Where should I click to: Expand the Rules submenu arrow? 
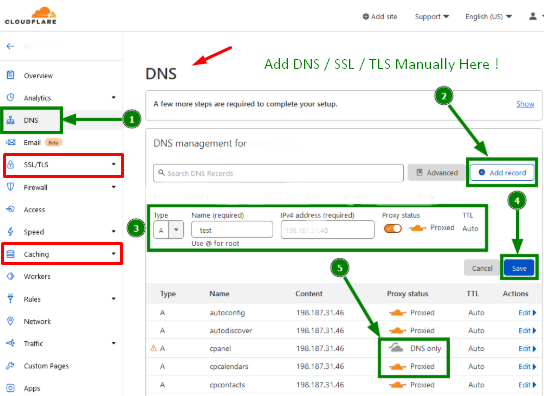pos(113,298)
